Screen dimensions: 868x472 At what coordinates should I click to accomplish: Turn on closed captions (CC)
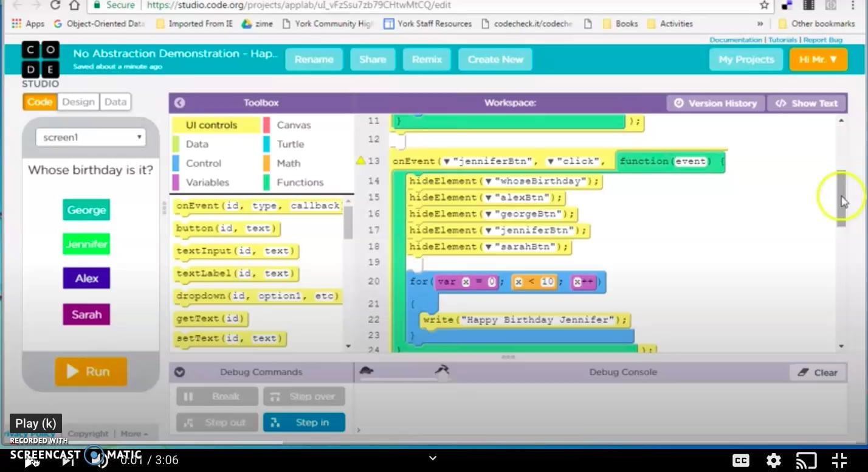click(740, 460)
